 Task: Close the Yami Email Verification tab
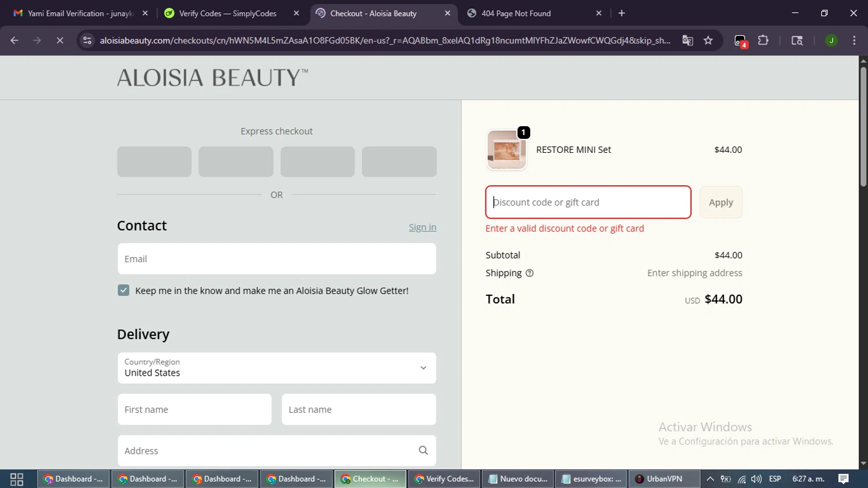coord(145,13)
